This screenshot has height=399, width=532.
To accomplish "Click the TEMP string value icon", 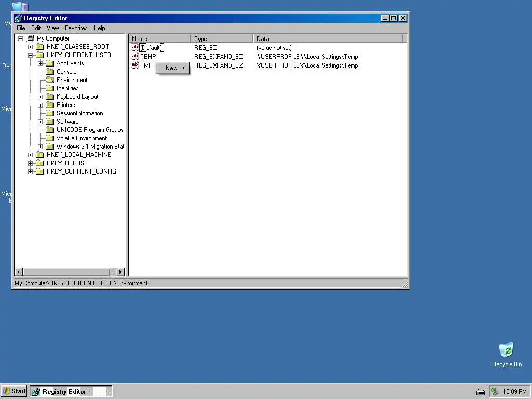I will tap(135, 56).
